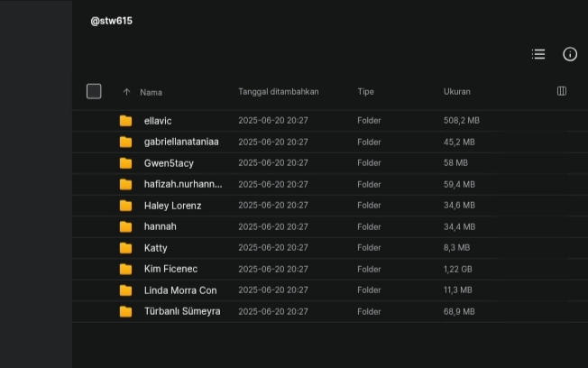Open folder name Linda Morra Con
588x368 pixels.
pyautogui.click(x=180, y=290)
